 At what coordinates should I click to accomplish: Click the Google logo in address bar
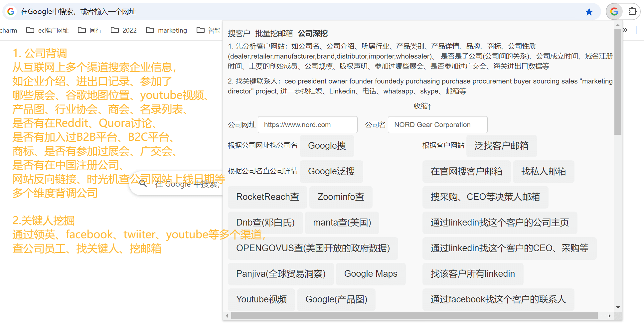11,12
